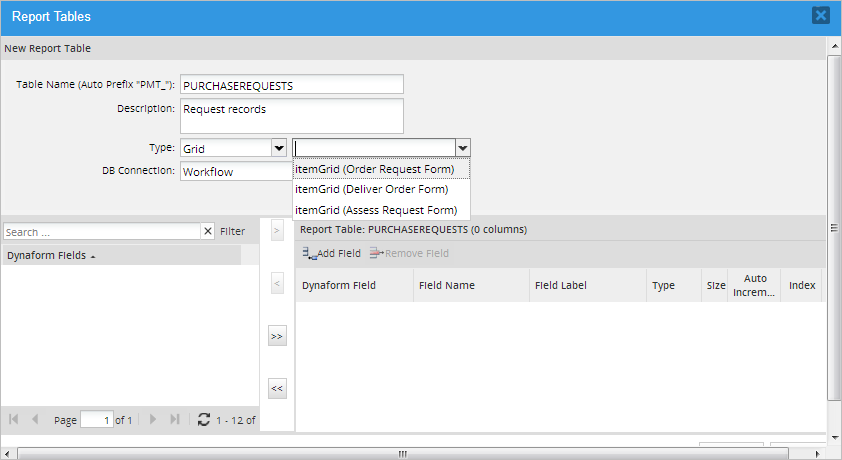842x460 pixels.
Task: Click move all fields right (>>) button
Action: coord(277,337)
